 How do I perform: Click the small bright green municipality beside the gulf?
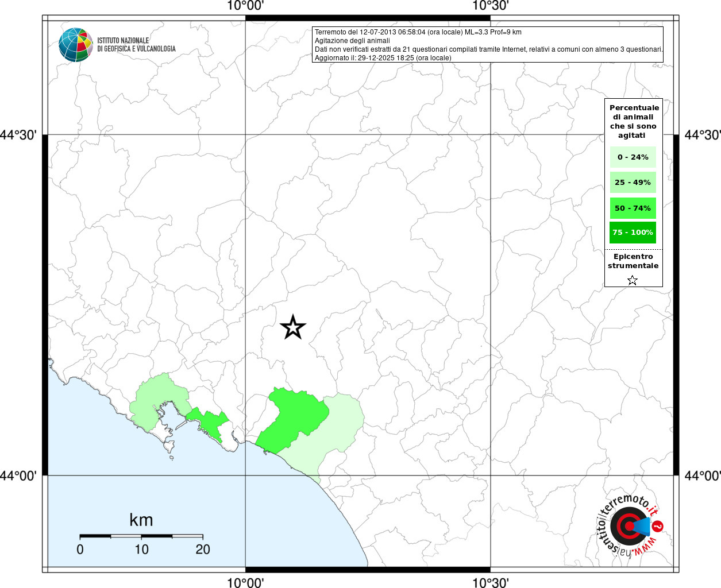[x=208, y=423]
